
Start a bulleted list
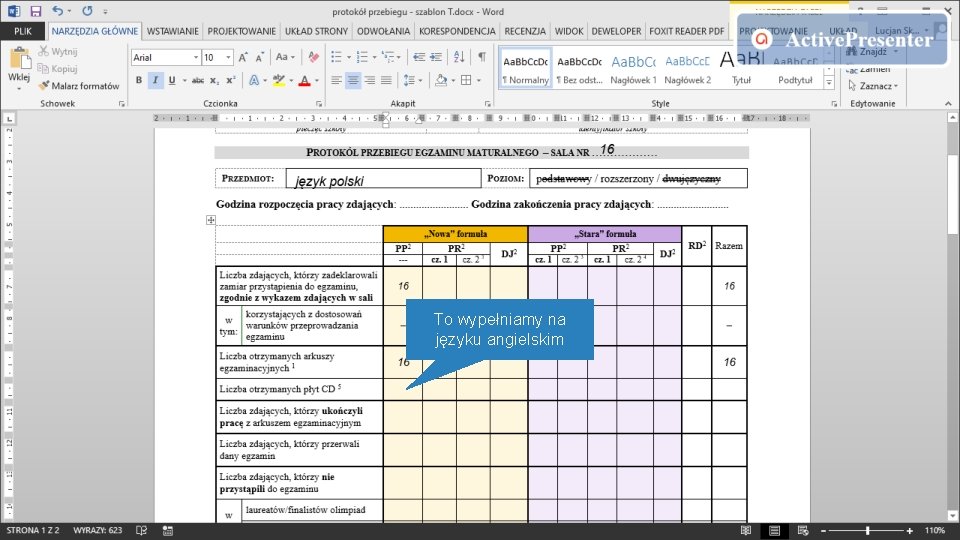point(336,57)
